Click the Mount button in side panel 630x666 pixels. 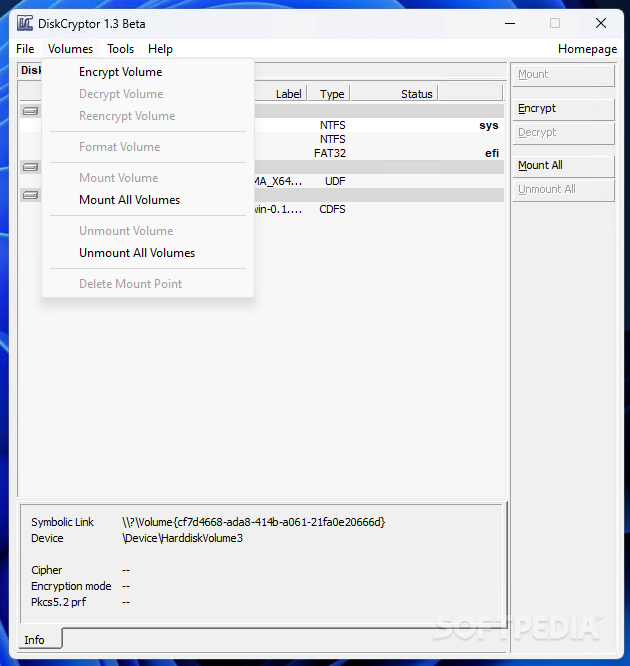pyautogui.click(x=563, y=75)
